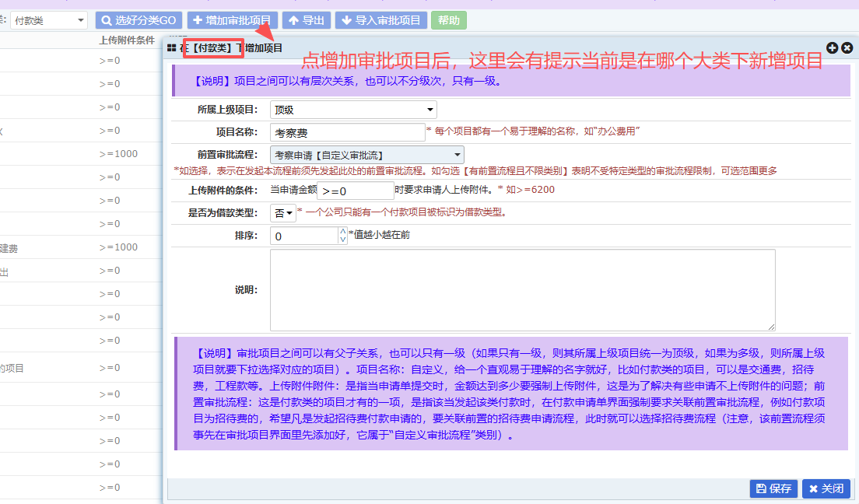The height and width of the screenshot is (504, 859).
Task: Click the 导出 export button
Action: (x=306, y=20)
